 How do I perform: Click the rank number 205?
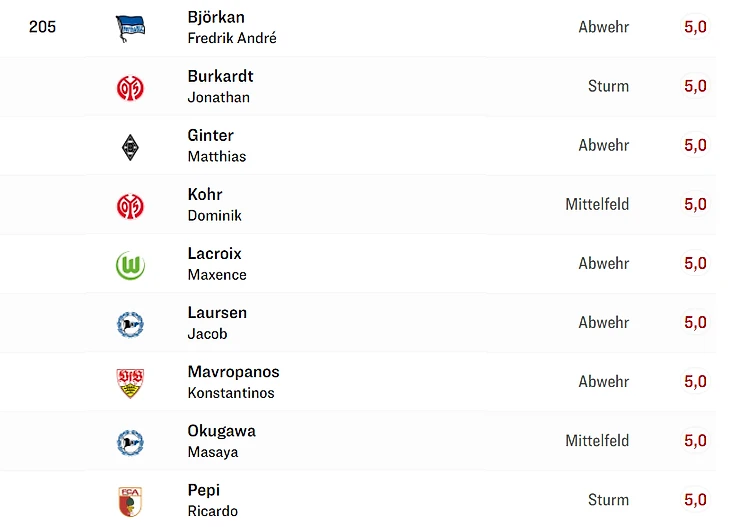coord(42,27)
